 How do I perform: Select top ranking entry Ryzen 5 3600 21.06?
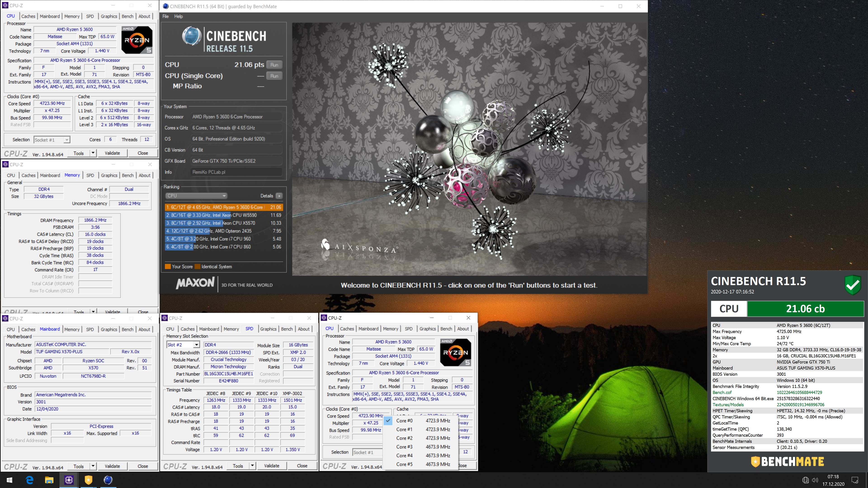(224, 207)
